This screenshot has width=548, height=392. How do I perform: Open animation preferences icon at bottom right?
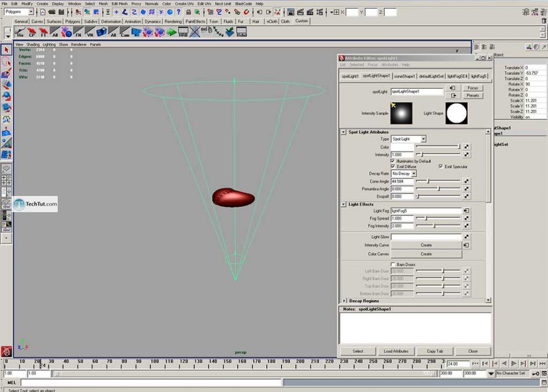pos(544,374)
